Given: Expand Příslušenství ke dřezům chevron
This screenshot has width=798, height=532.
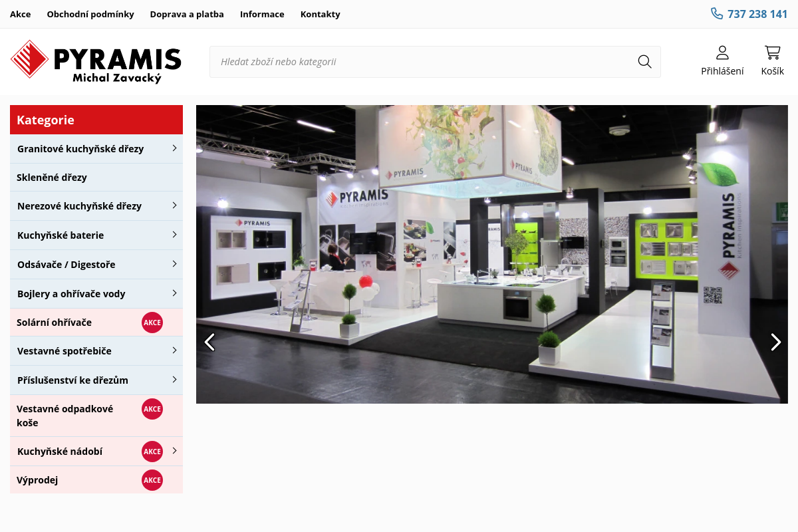Looking at the screenshot, I should pyautogui.click(x=174, y=380).
